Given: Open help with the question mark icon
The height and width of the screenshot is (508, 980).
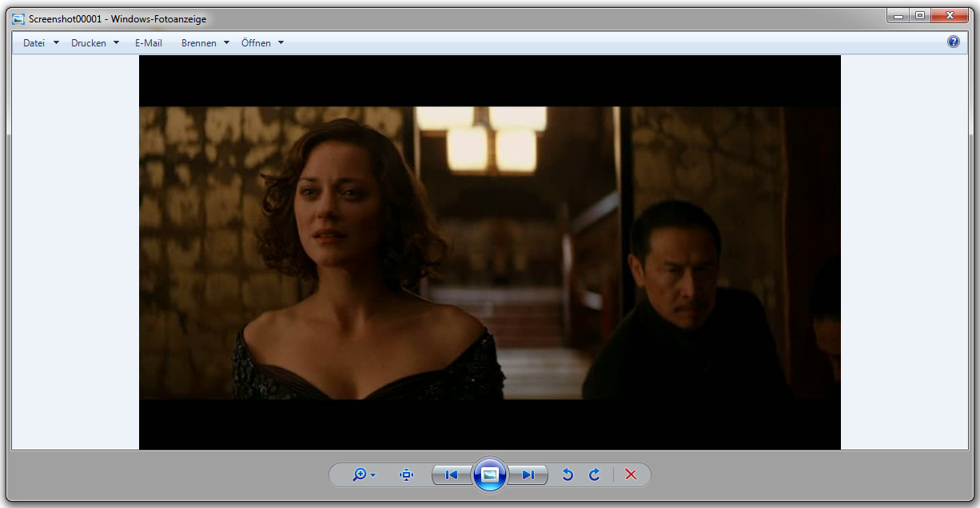Looking at the screenshot, I should click(x=954, y=42).
